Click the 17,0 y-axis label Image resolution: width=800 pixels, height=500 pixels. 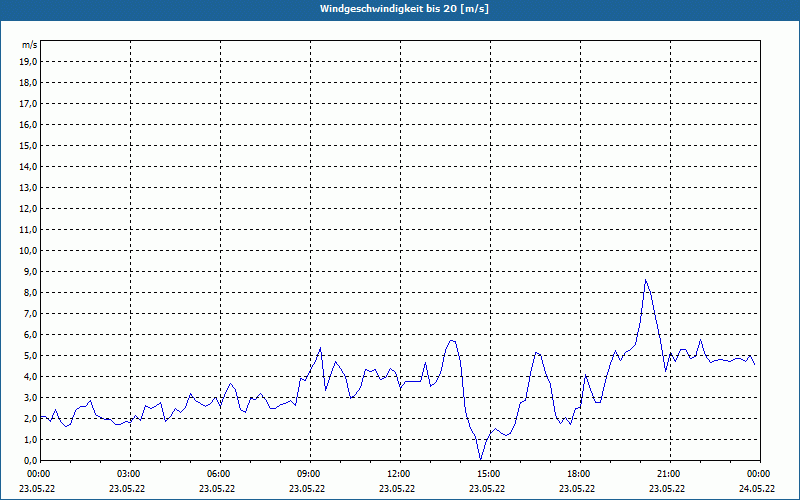[29, 104]
